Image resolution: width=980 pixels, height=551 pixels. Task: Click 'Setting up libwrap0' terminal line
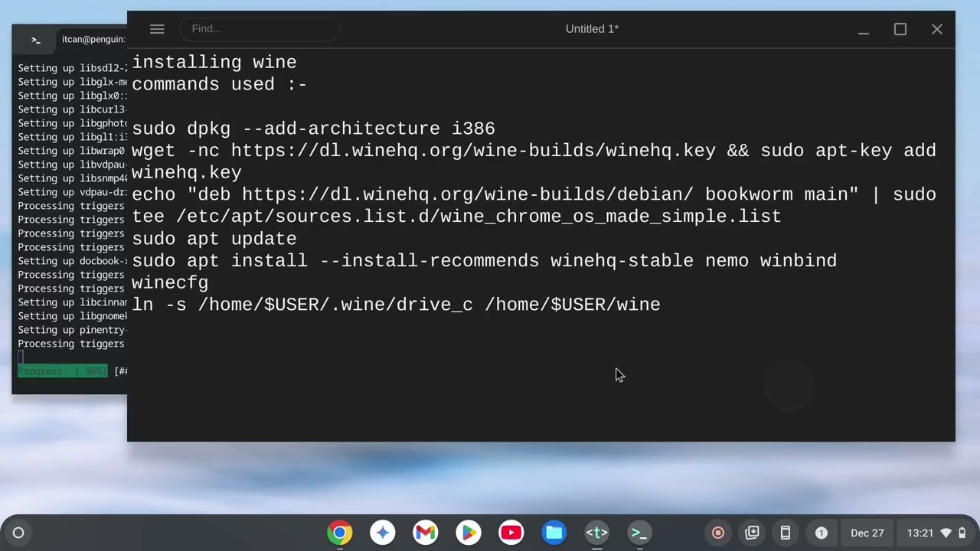(x=73, y=151)
